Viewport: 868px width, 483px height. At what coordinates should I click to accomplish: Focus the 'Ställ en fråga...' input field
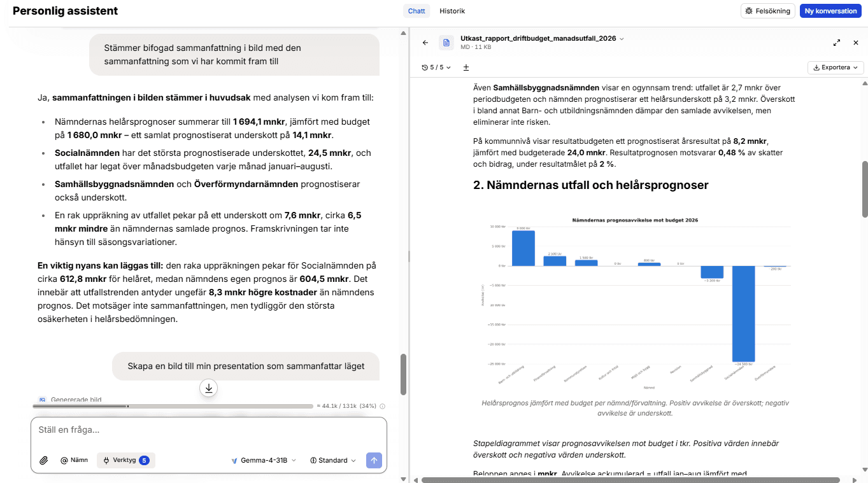click(x=209, y=430)
